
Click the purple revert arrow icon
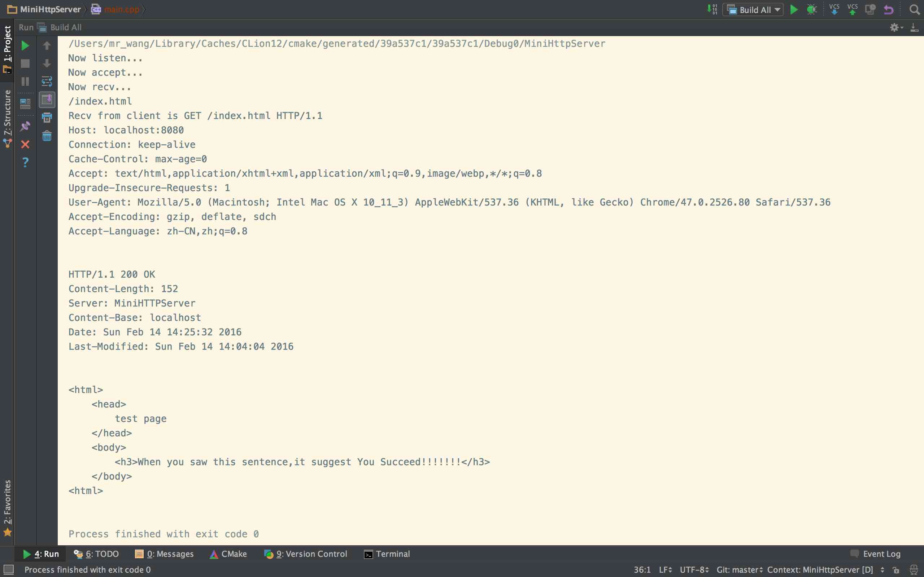coord(889,9)
